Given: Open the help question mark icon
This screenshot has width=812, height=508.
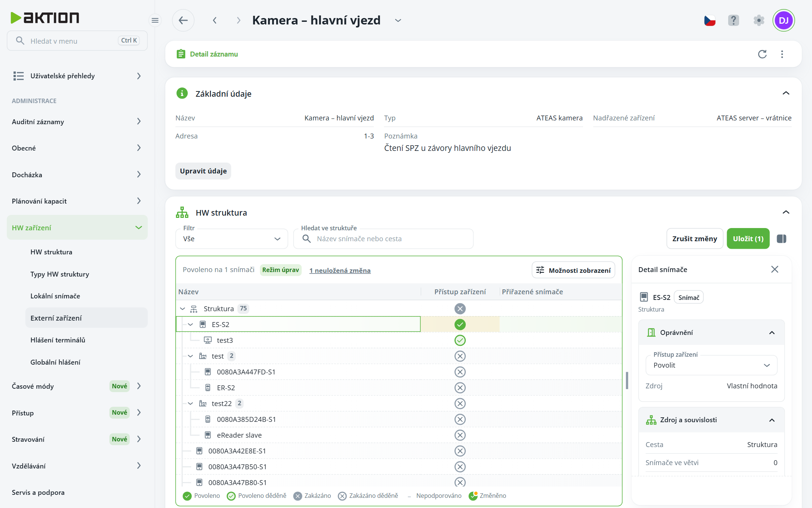Looking at the screenshot, I should (733, 20).
